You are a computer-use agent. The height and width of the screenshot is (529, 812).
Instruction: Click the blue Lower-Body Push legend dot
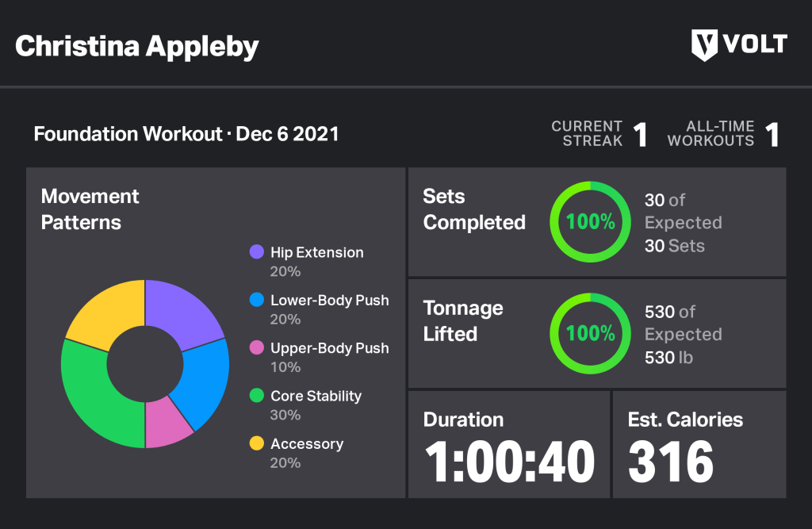click(x=256, y=301)
